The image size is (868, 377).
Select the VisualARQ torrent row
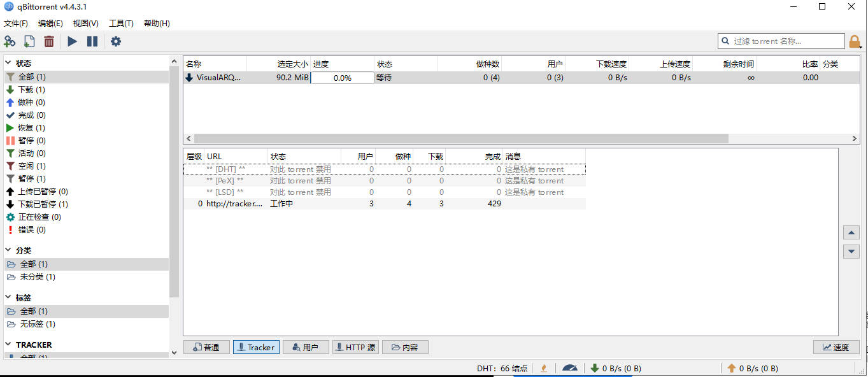pos(521,78)
